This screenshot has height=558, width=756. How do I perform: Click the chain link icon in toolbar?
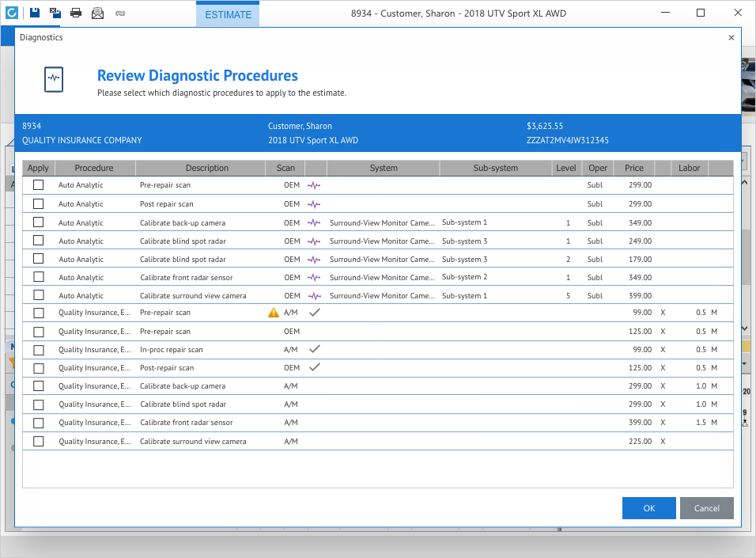(x=120, y=13)
